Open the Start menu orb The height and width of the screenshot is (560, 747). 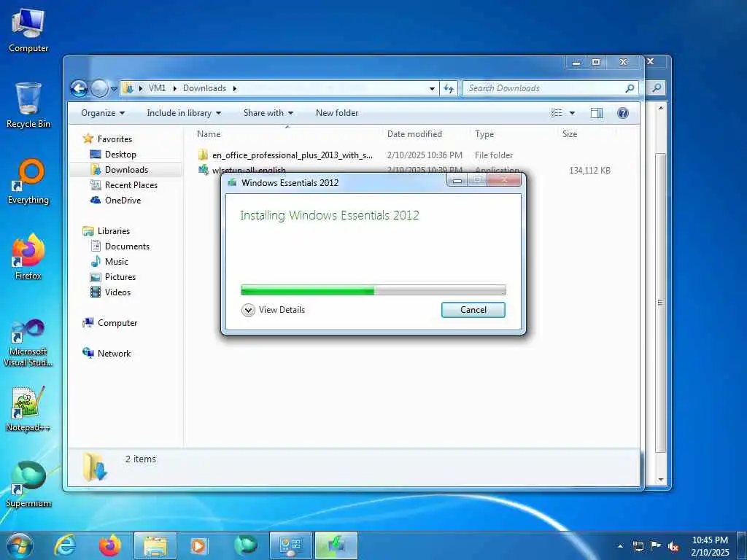point(20,545)
